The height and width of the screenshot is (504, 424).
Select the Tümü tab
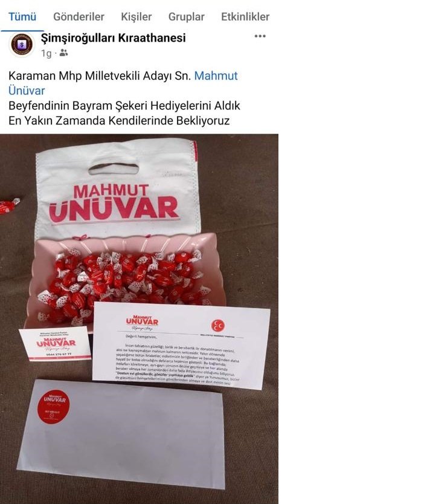pyautogui.click(x=22, y=17)
